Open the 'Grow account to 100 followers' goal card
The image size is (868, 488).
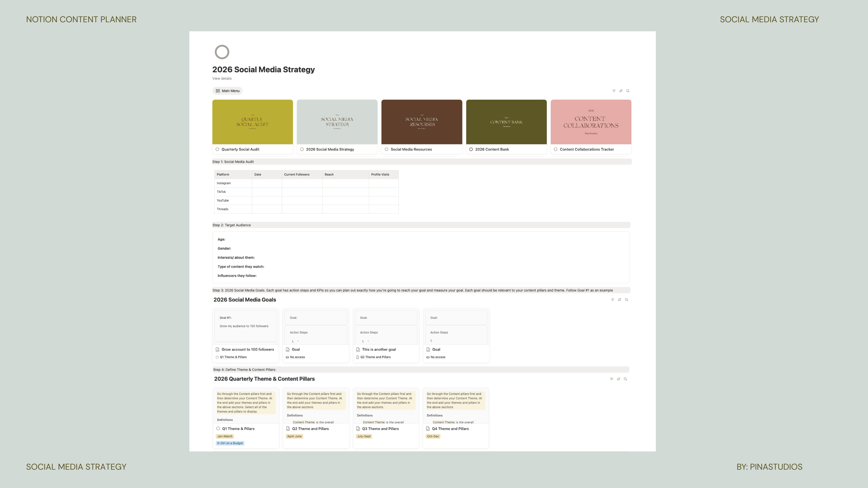click(247, 349)
